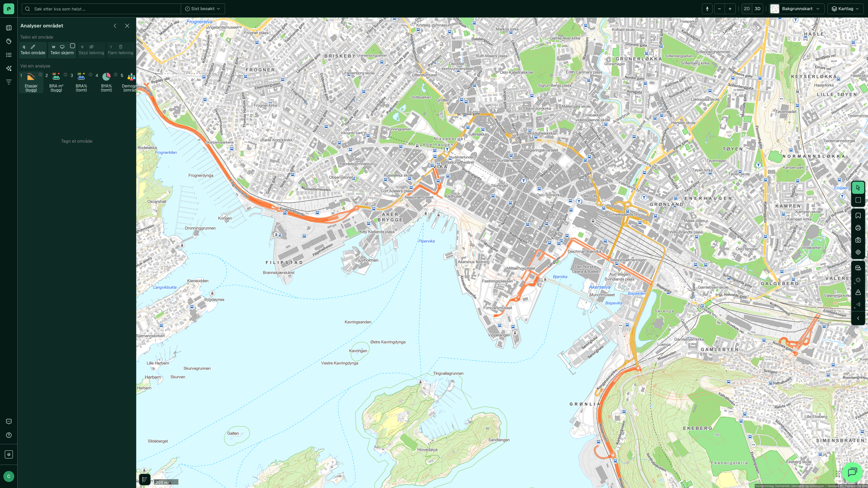Open the Sist besøkt dropdown
The height and width of the screenshot is (488, 868).
click(x=202, y=9)
